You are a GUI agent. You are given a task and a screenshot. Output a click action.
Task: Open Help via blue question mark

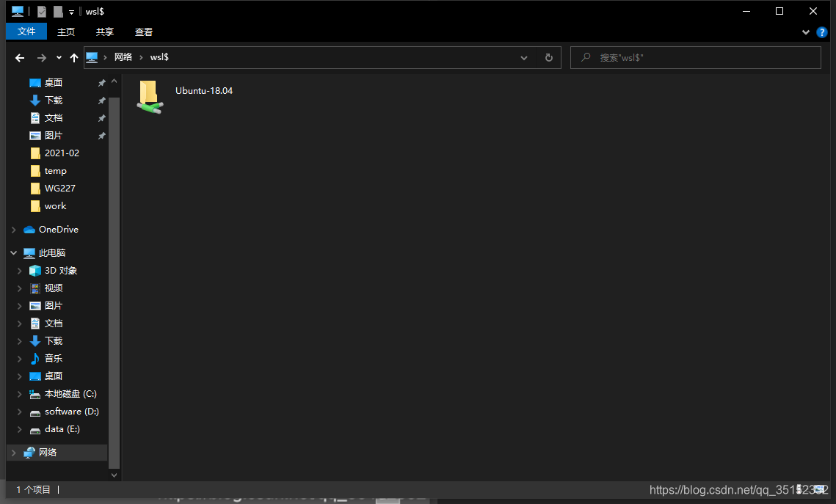(821, 32)
